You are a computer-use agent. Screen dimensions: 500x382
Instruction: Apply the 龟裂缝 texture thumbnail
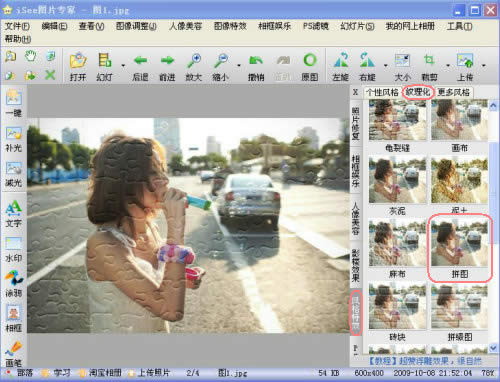pos(397,120)
